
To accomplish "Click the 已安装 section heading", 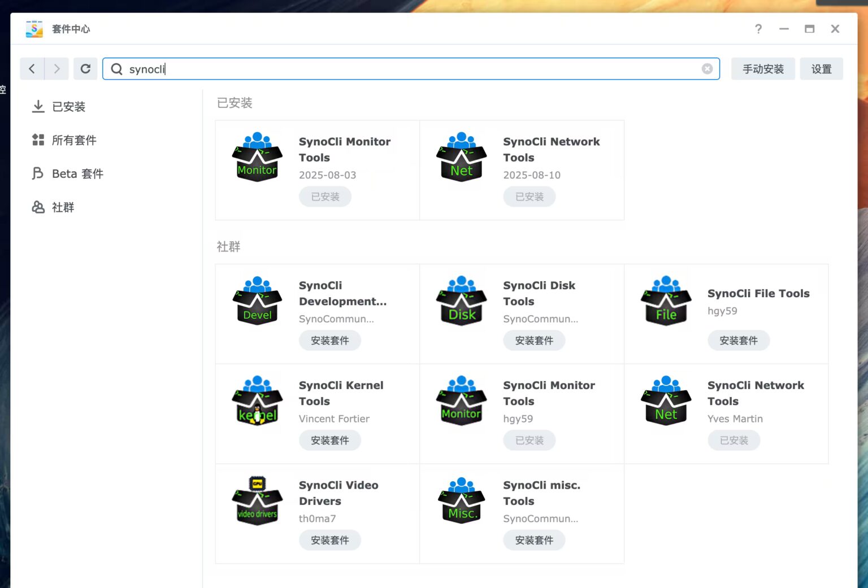I will coord(235,103).
